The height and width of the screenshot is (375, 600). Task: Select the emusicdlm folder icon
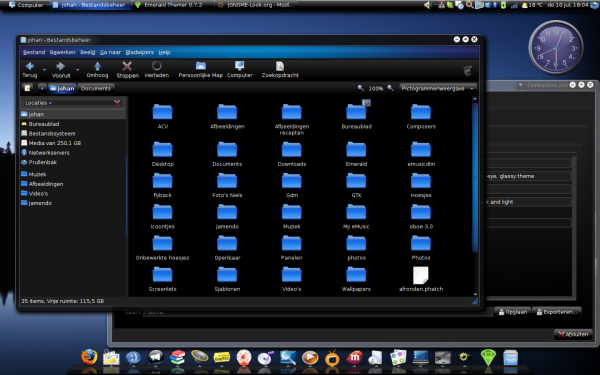(421, 149)
